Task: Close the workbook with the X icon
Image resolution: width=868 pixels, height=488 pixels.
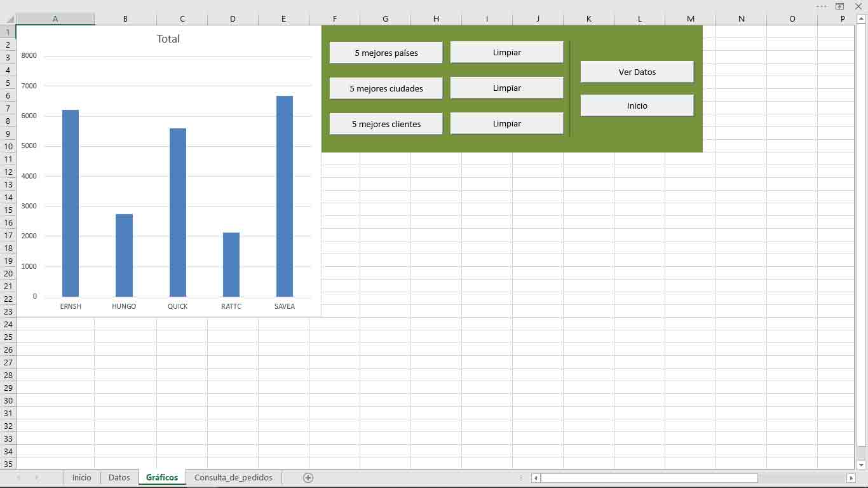Action: click(858, 6)
